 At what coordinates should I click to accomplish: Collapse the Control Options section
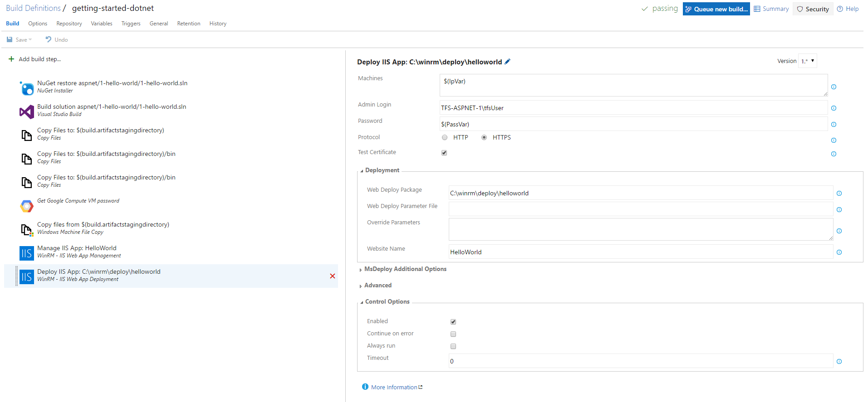pos(362,302)
